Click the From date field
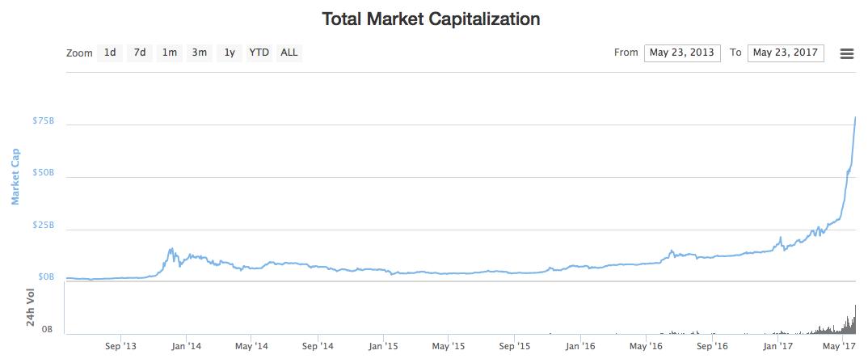The width and height of the screenshot is (868, 363). [682, 53]
